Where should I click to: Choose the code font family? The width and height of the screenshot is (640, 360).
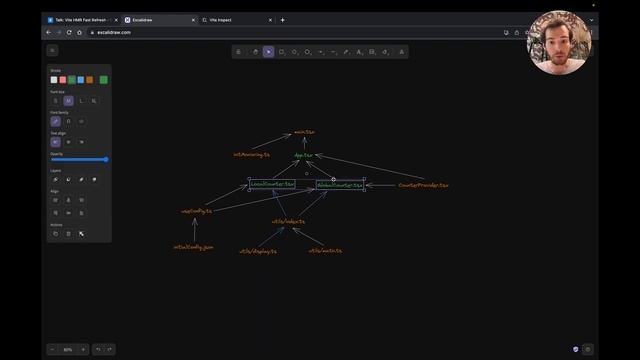(81, 121)
